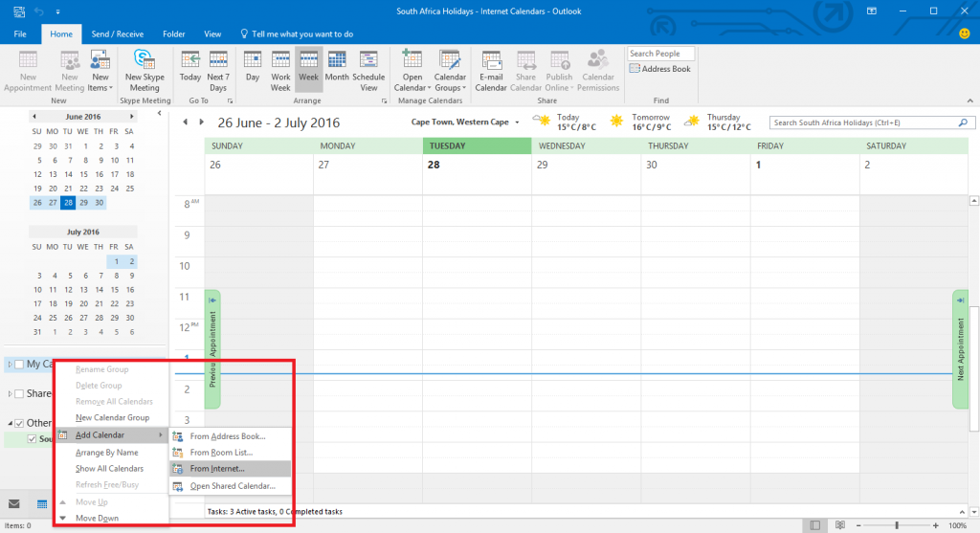The image size is (980, 533).
Task: Click the zoom in plus button
Action: (936, 525)
